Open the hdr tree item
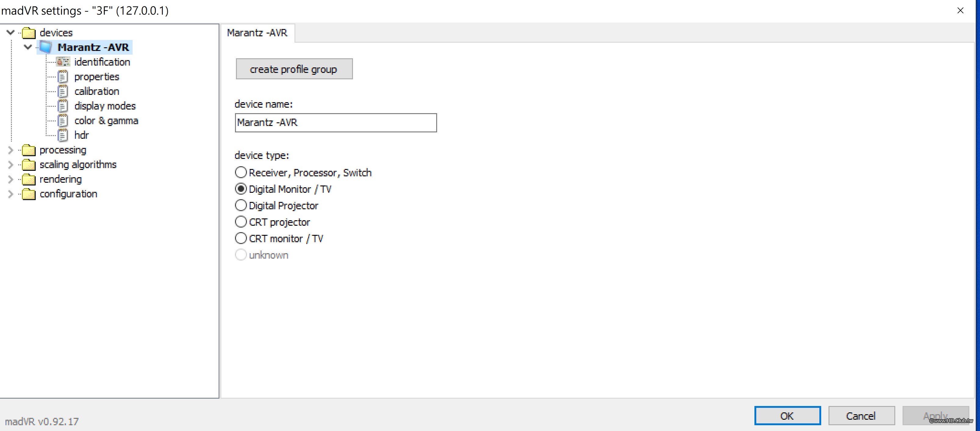The height and width of the screenshot is (431, 980). coord(81,135)
